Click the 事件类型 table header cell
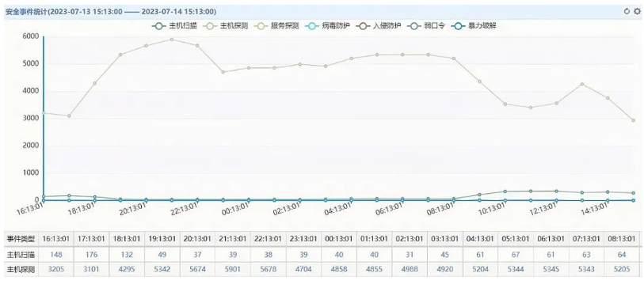 click(x=21, y=239)
